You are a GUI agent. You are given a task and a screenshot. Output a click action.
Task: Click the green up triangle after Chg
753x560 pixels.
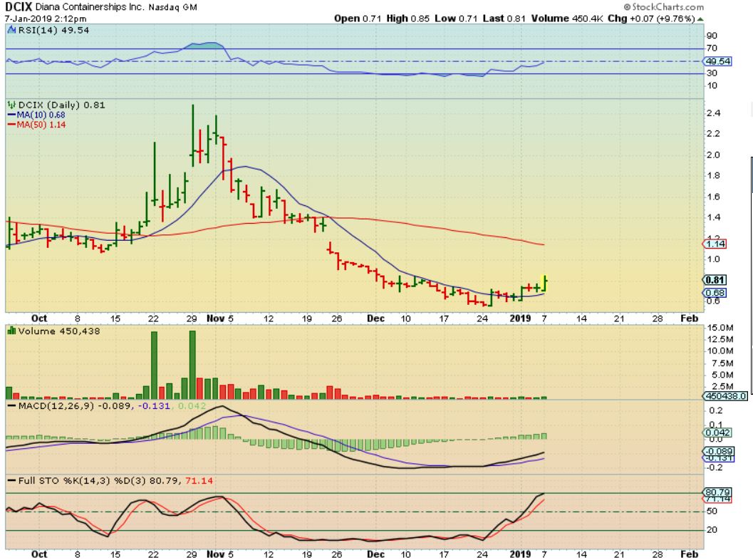[x=700, y=19]
